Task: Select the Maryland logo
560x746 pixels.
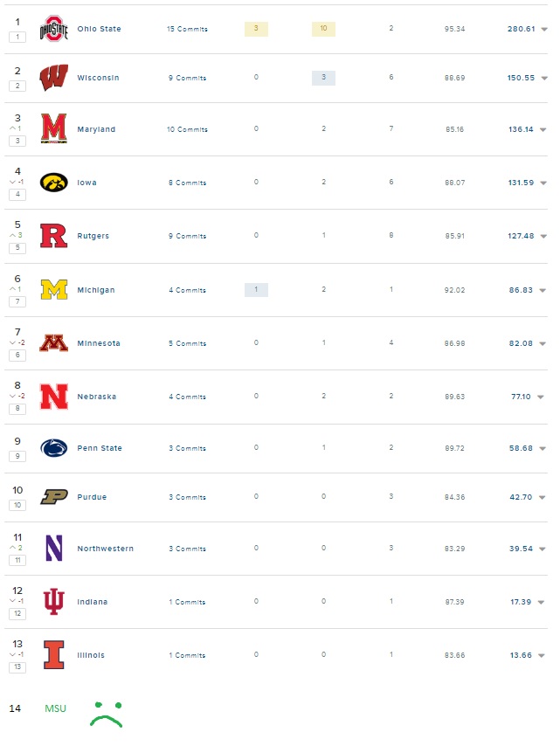Action: [x=54, y=129]
